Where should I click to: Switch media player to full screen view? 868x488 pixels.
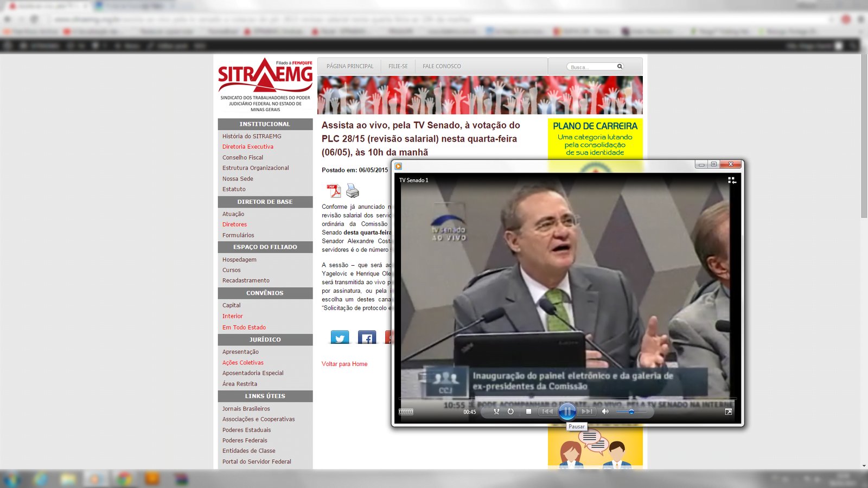click(729, 412)
